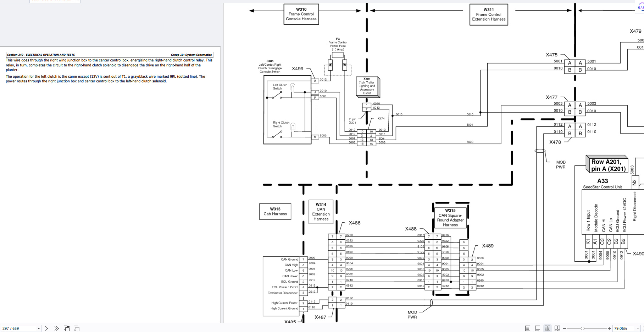Click the X488 connector label
The width and height of the screenshot is (644, 332).
[411, 229]
